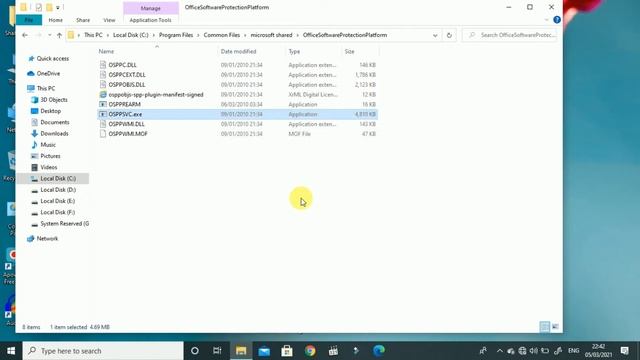Screen dimensions: 640x360
Task: Go back with the back arrow
Action: [25, 35]
